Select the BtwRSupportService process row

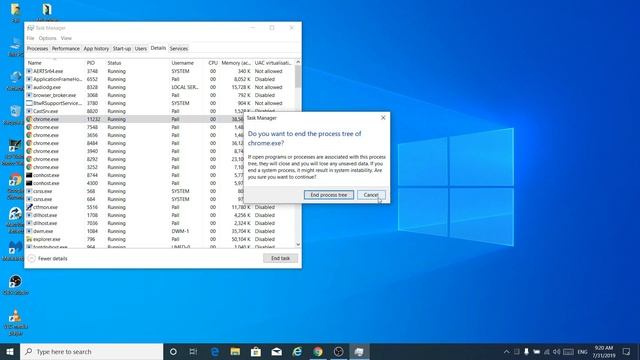160,103
